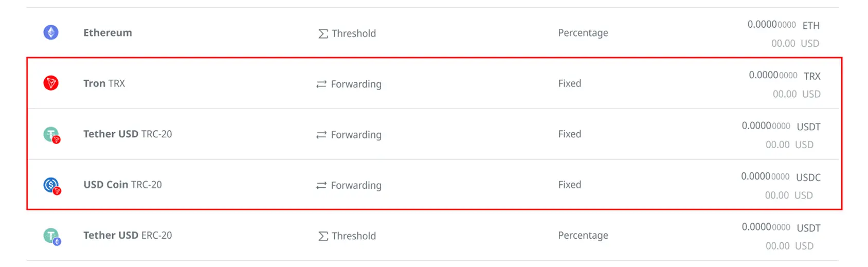Open the Tron TRX wallet name

click(x=104, y=83)
